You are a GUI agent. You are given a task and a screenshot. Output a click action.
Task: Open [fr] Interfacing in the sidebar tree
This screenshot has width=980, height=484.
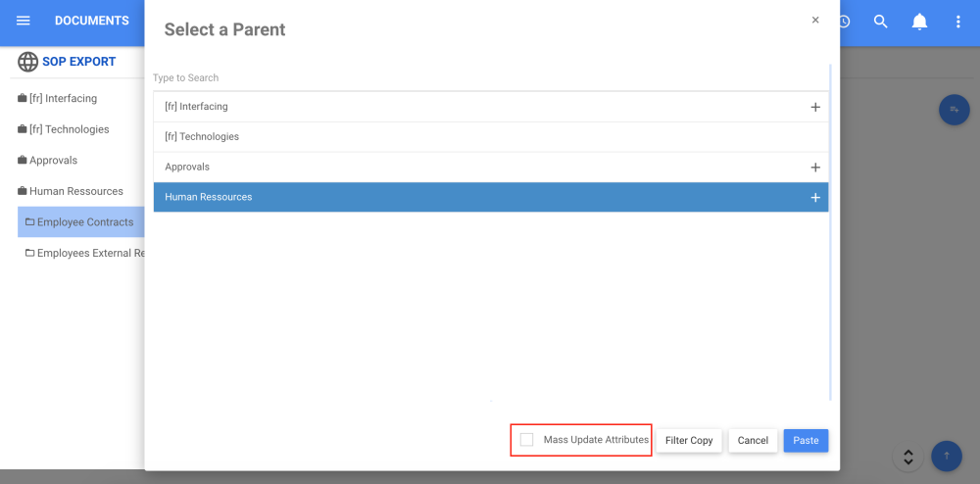(63, 99)
